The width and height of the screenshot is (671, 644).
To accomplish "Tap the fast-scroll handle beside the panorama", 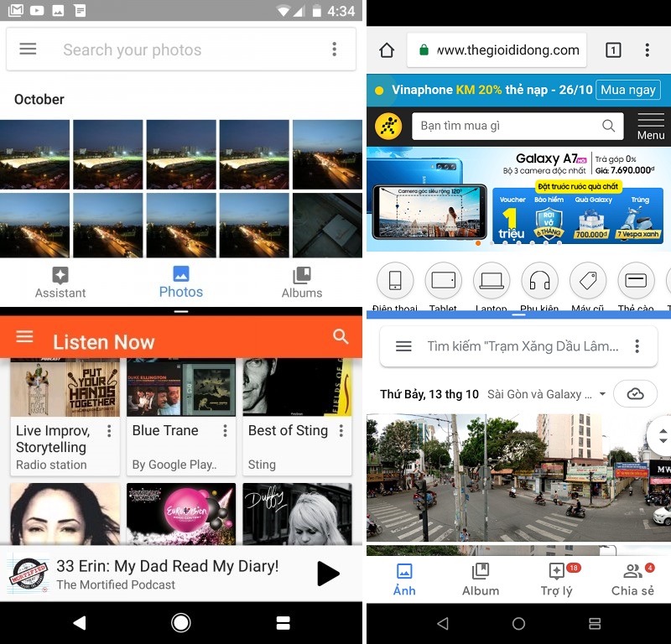I will tap(662, 435).
